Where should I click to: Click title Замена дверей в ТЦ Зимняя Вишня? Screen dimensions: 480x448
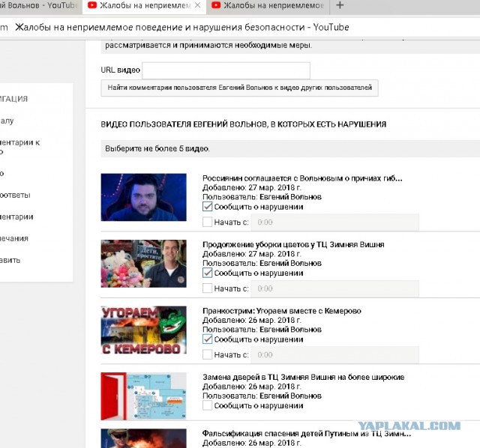pos(303,378)
